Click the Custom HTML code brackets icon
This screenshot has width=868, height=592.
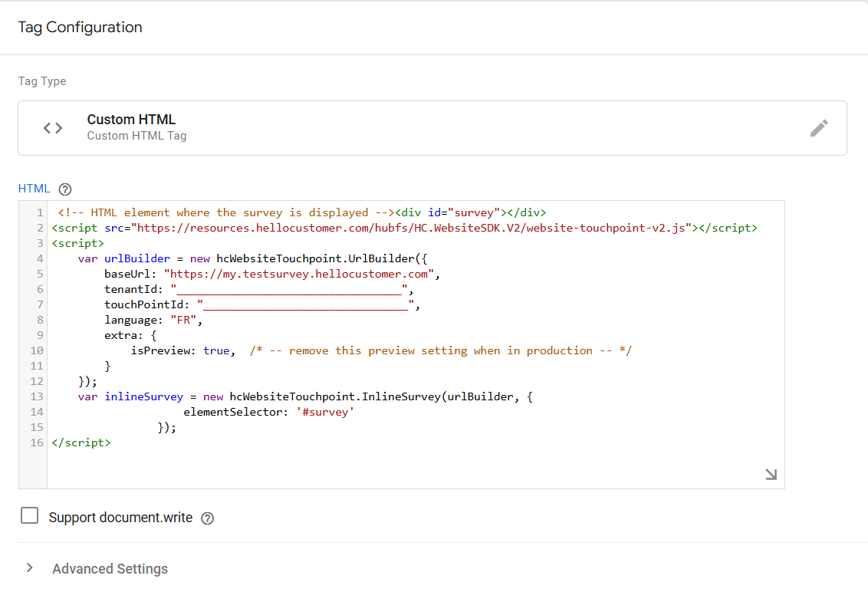click(53, 128)
